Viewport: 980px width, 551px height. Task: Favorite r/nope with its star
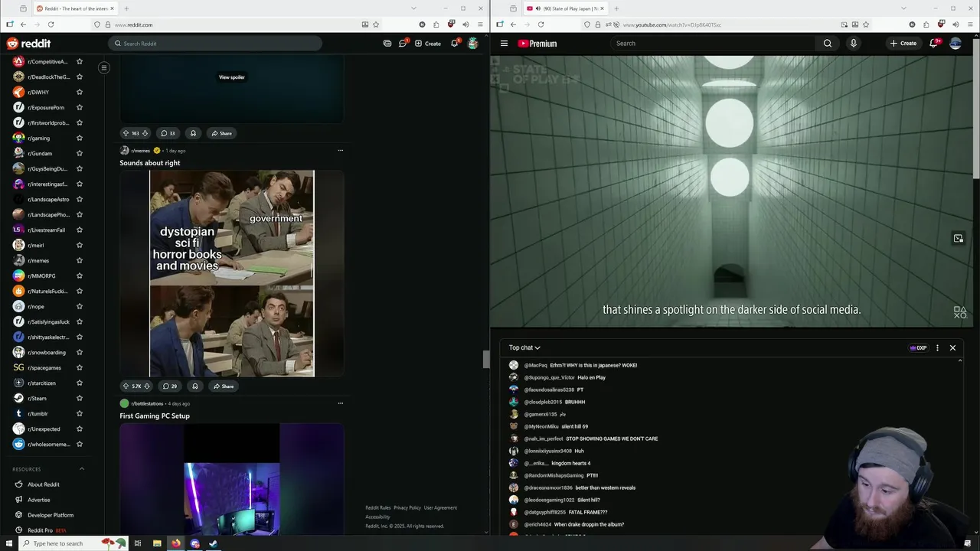[80, 306]
